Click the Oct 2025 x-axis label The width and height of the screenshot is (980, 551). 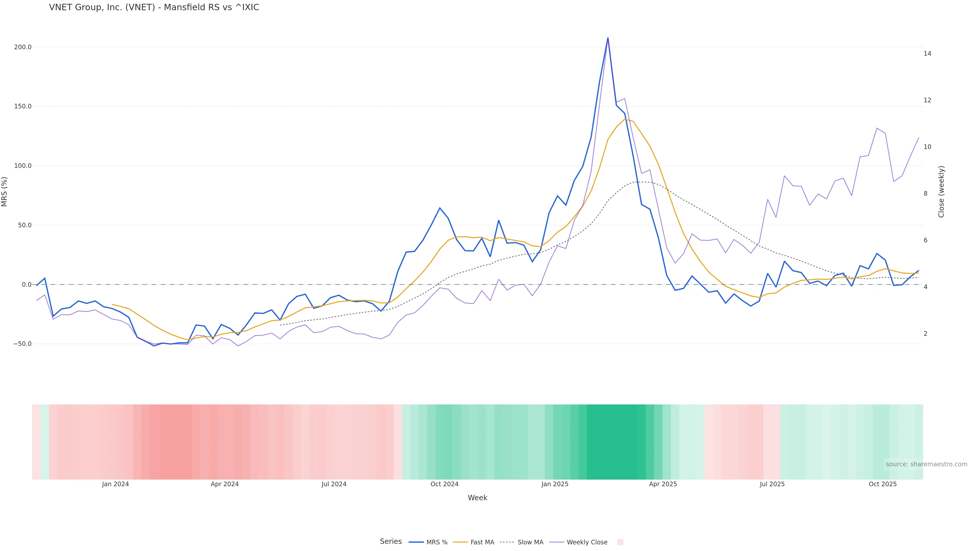pos(883,484)
